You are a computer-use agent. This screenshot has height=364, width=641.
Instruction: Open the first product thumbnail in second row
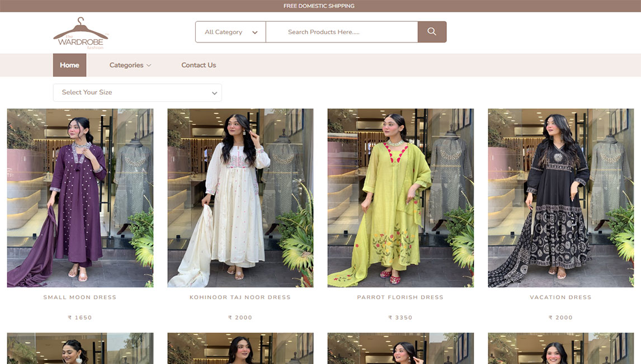(x=80, y=348)
